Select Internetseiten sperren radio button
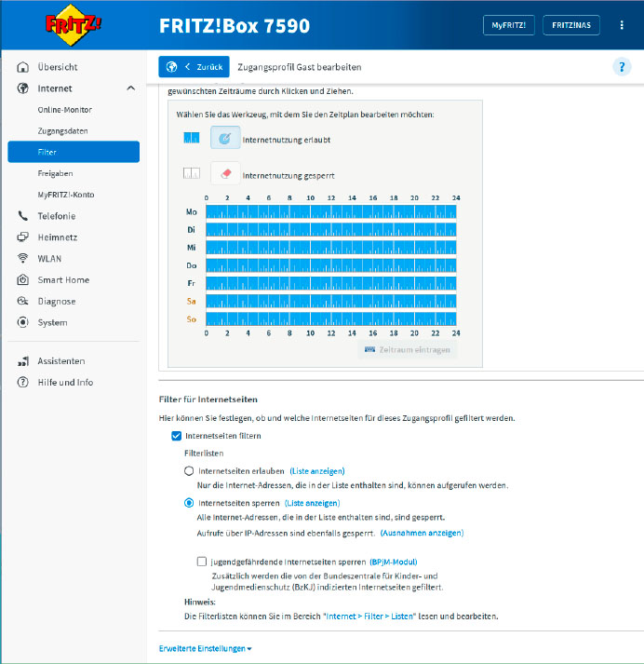Image resolution: width=644 pixels, height=664 pixels. pos(189,503)
